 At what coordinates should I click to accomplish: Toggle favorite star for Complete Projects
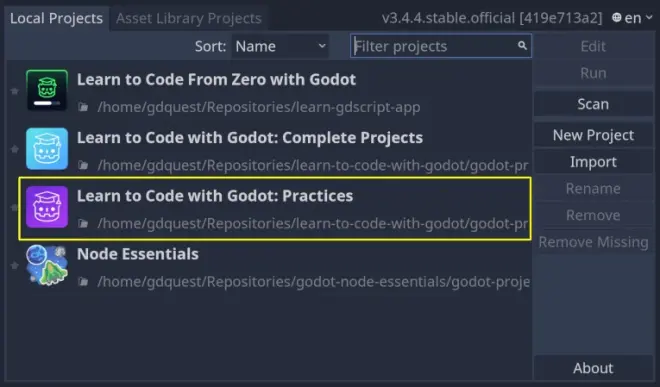click(15, 149)
